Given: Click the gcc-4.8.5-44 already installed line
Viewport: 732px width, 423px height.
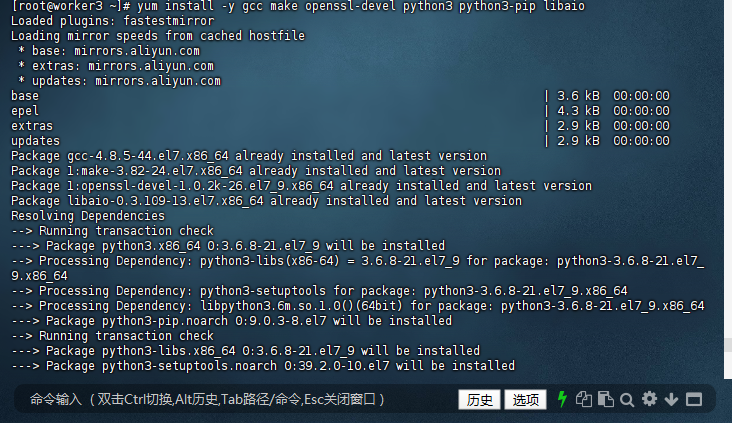Looking at the screenshot, I should click(x=249, y=155).
